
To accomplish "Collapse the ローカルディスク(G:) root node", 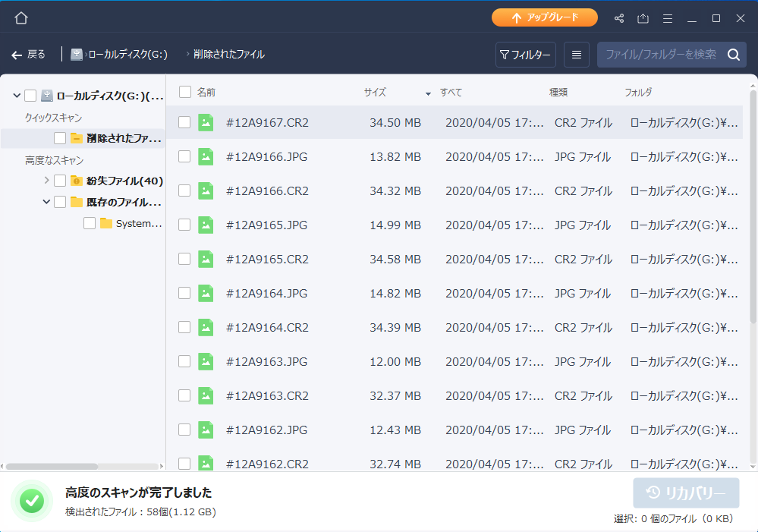I will [17, 96].
